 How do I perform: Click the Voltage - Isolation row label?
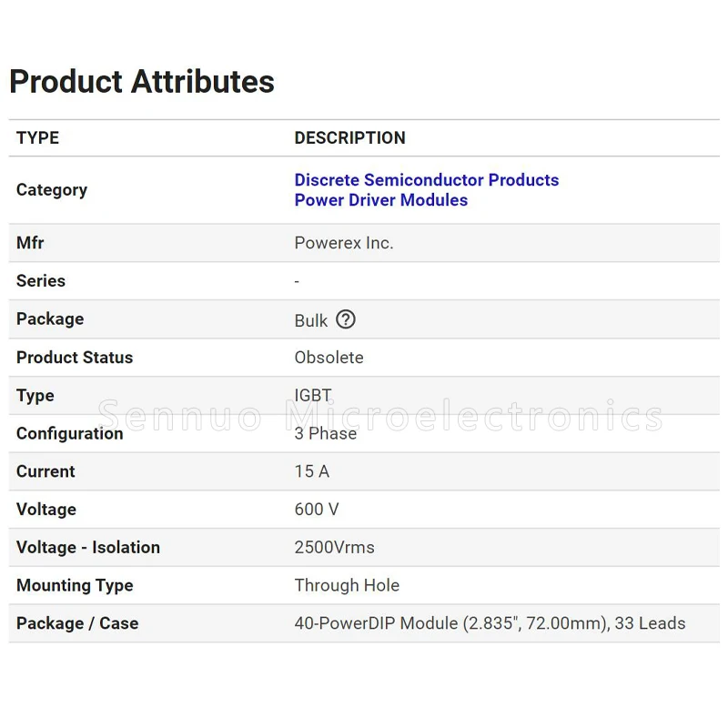click(x=88, y=548)
